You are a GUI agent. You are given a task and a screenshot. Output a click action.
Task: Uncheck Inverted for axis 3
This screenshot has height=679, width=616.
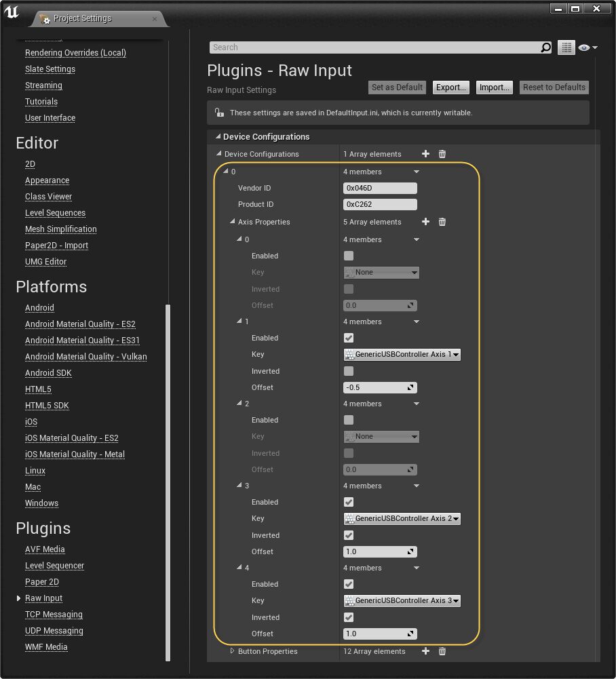click(x=349, y=535)
